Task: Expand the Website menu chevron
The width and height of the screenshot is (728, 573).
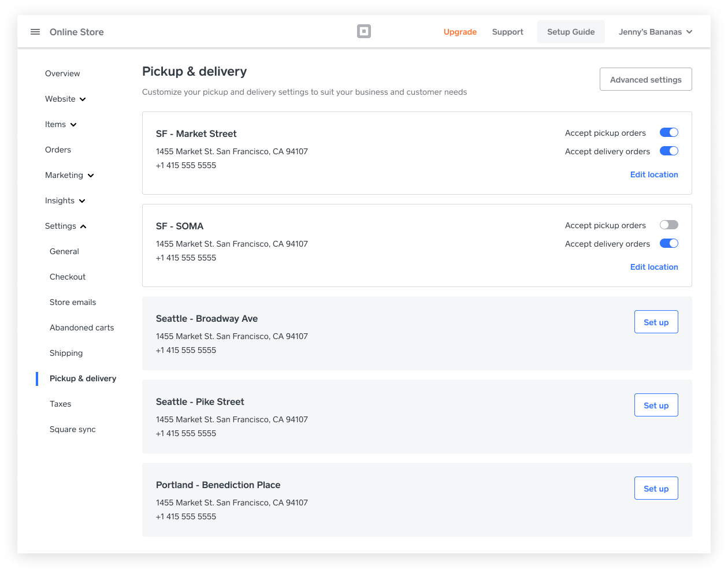Action: pos(83,99)
